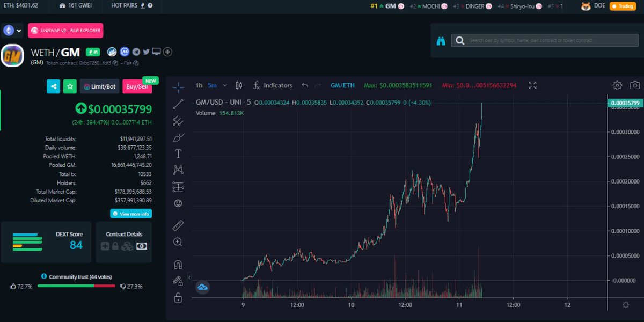Select the 5m chart timeframe
The image size is (644, 322).
point(213,85)
